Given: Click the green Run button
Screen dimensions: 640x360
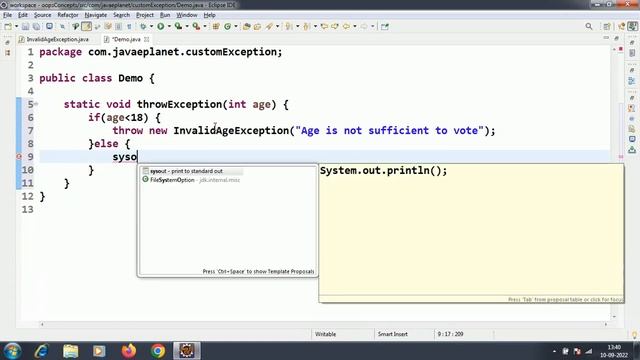Looking at the screenshot, I should tap(161, 27).
